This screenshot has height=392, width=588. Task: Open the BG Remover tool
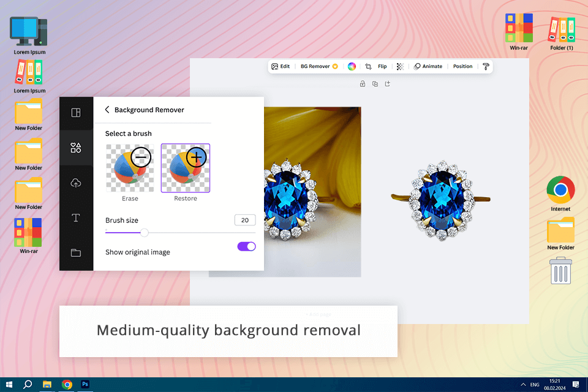[319, 66]
